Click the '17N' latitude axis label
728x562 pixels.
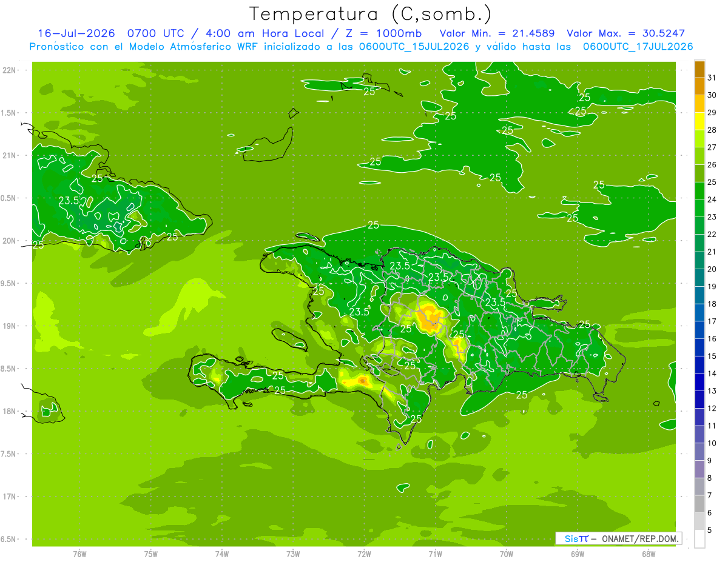click(10, 497)
